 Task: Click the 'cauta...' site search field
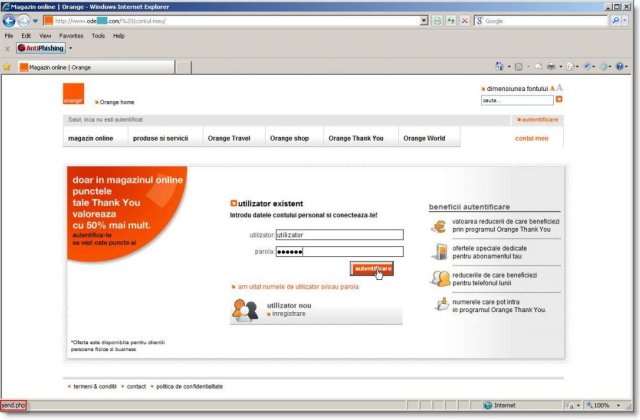coord(517,100)
